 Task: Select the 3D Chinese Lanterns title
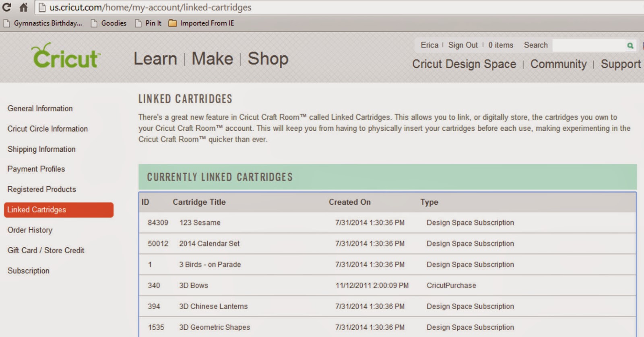click(x=213, y=306)
